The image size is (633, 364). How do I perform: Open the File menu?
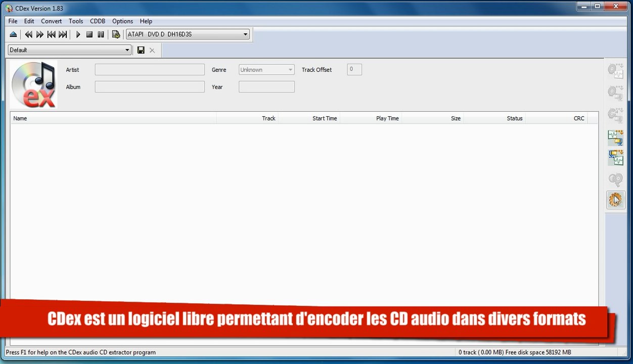[x=13, y=21]
